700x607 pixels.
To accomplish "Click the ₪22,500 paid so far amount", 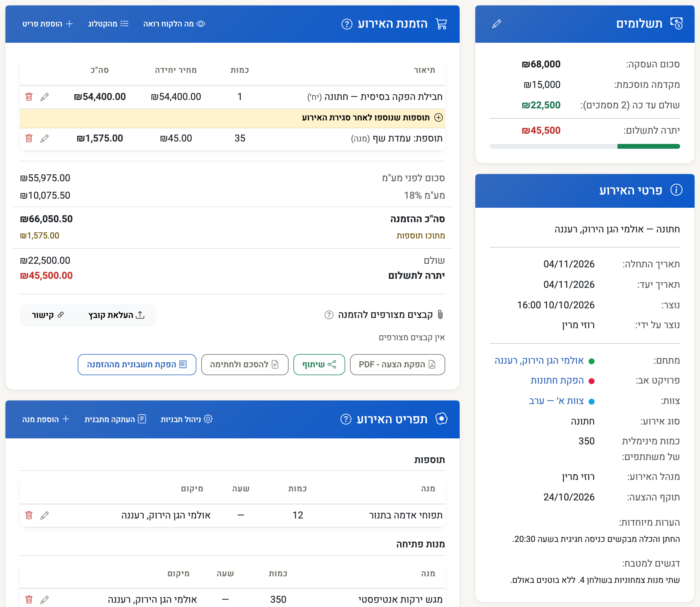I will [541, 105].
